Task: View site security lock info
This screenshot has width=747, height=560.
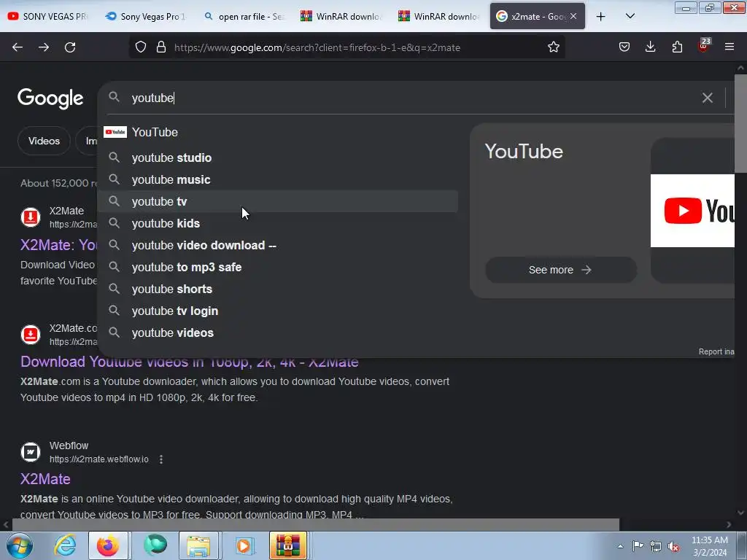Action: 161,47
